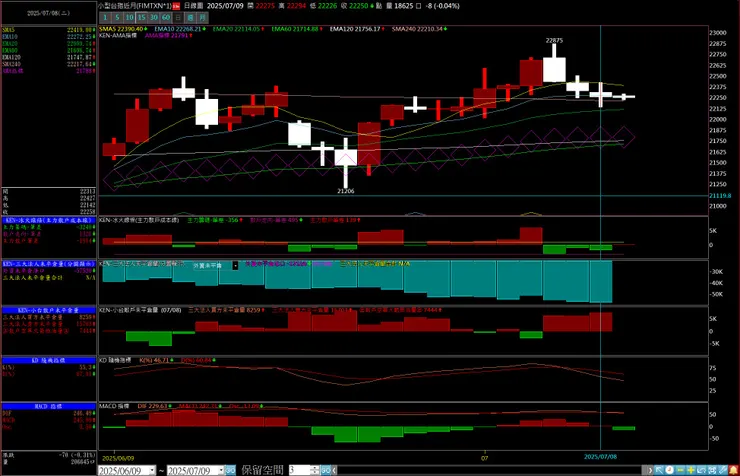This screenshot has height=476, width=740.
Task: Click the KEN-小台散戶未平倉量 panel header
Action: [x=49, y=310]
